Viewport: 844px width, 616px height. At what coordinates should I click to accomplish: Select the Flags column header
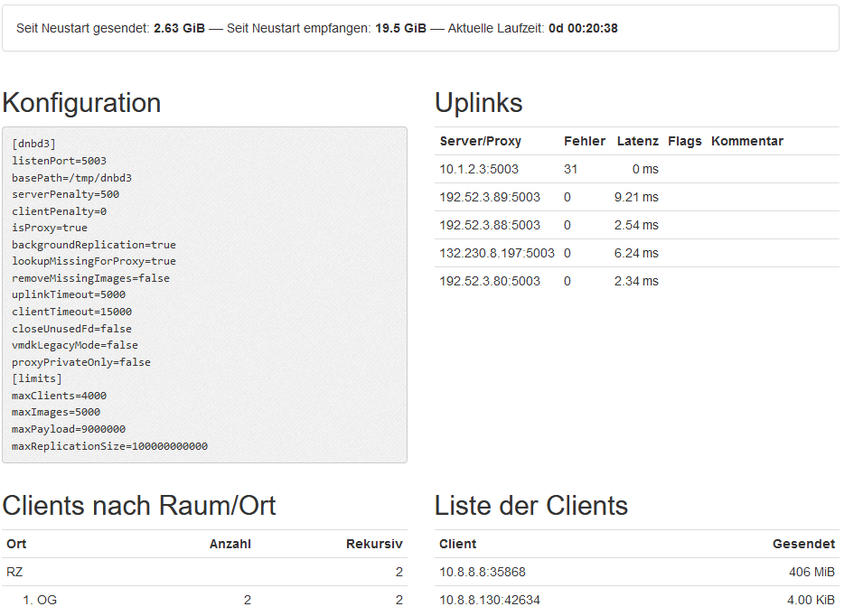[x=684, y=141]
